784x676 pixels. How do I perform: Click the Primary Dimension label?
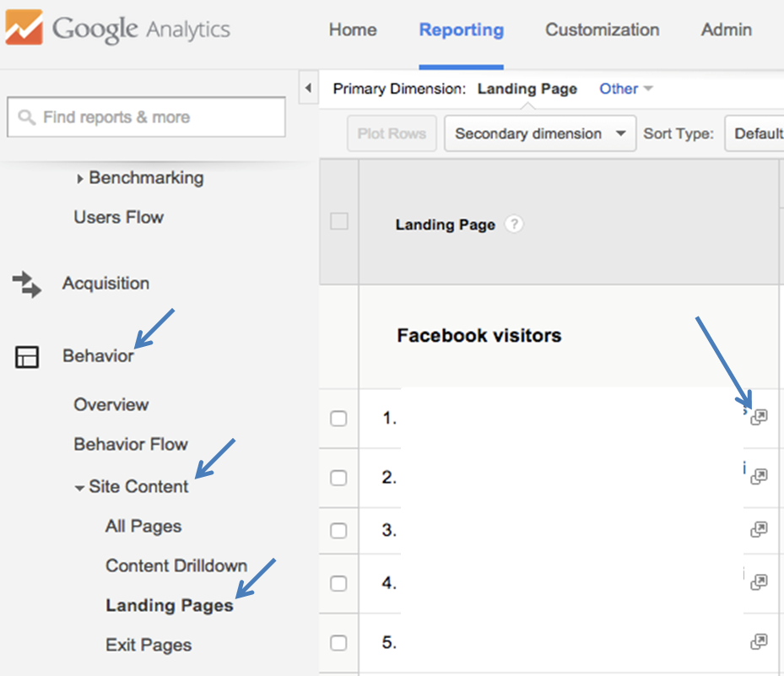[399, 89]
